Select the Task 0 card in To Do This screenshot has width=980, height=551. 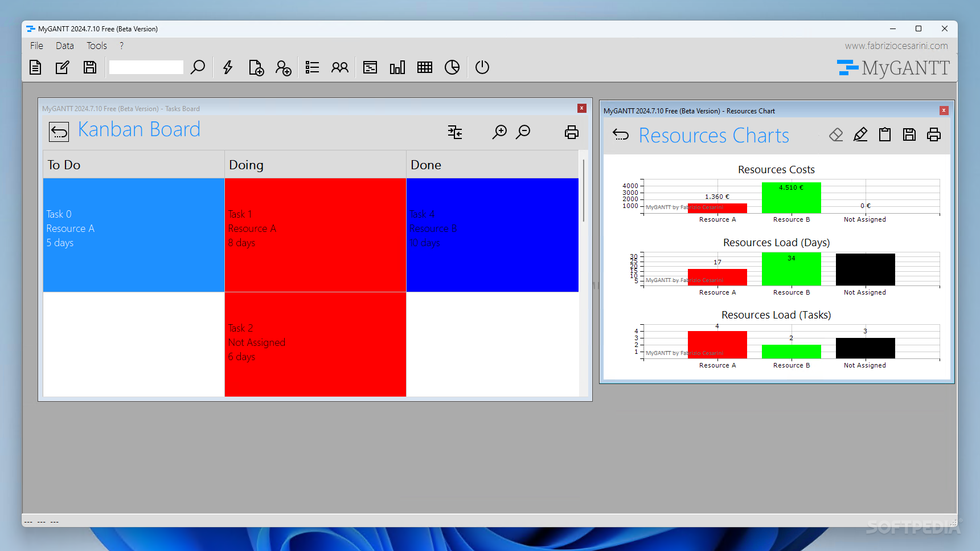pos(134,235)
